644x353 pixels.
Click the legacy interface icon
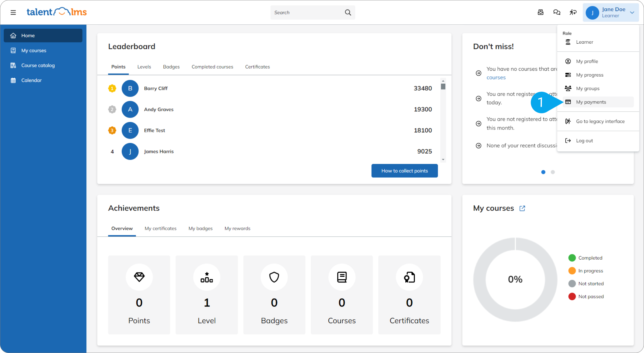(568, 121)
